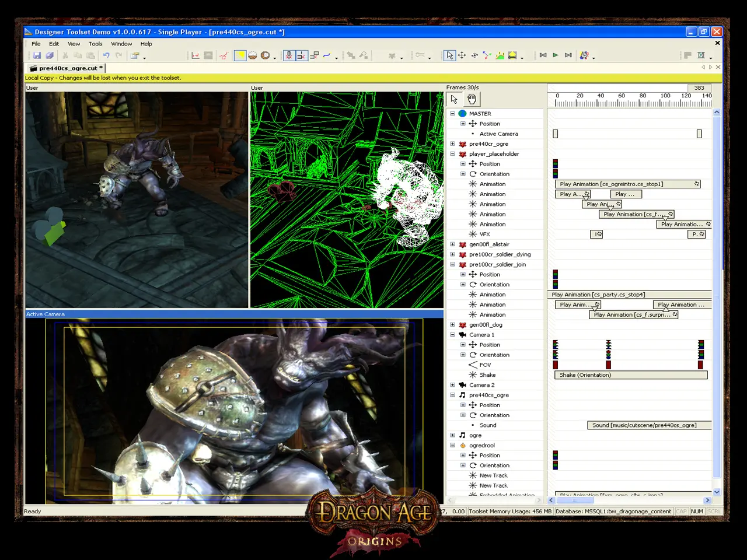Jump to the cutscene start with the rewind button
747x560 pixels.
pos(543,55)
